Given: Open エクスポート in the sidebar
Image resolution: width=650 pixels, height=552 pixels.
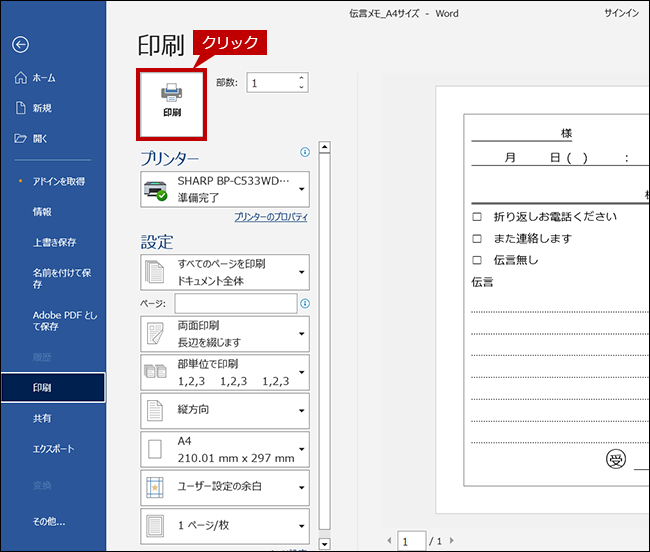Looking at the screenshot, I should (x=53, y=449).
